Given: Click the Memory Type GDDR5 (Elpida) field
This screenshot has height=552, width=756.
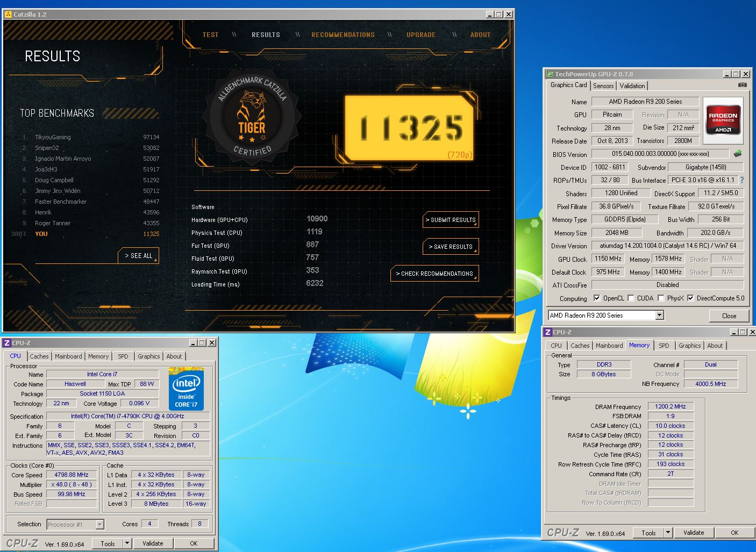Looking at the screenshot, I should click(625, 219).
